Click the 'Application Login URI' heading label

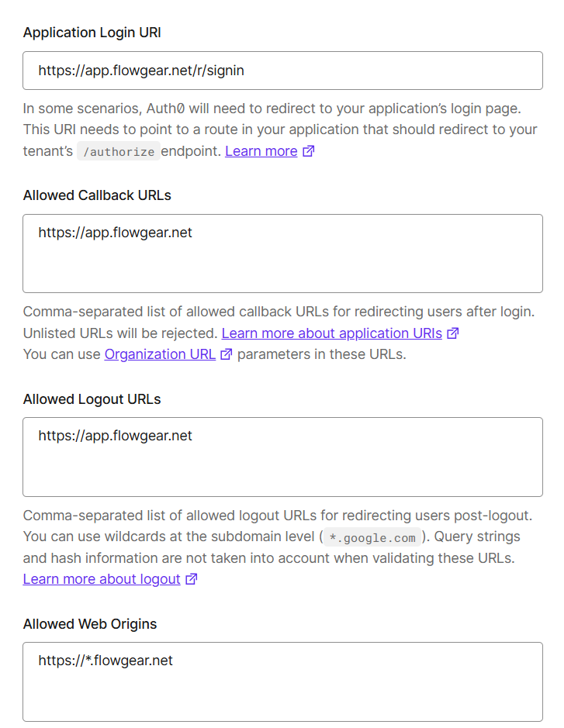point(92,33)
